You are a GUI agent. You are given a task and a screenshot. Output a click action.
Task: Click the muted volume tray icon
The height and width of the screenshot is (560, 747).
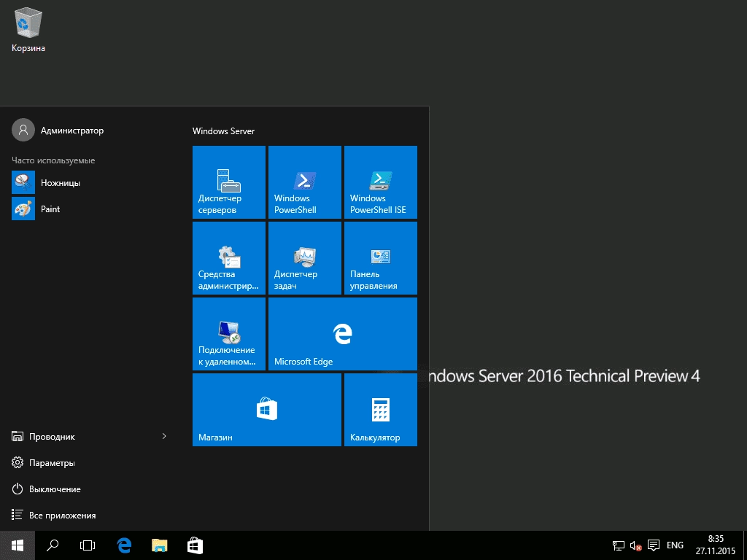(635, 545)
